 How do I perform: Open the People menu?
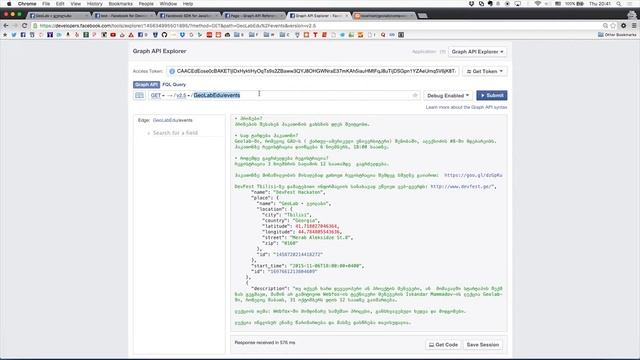[146, 4]
